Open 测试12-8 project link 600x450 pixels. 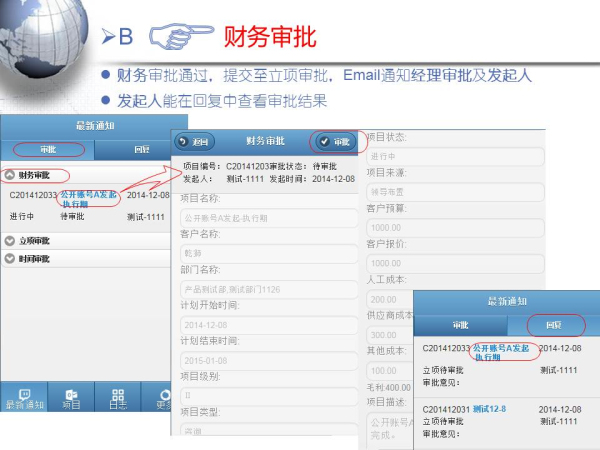click(x=490, y=409)
